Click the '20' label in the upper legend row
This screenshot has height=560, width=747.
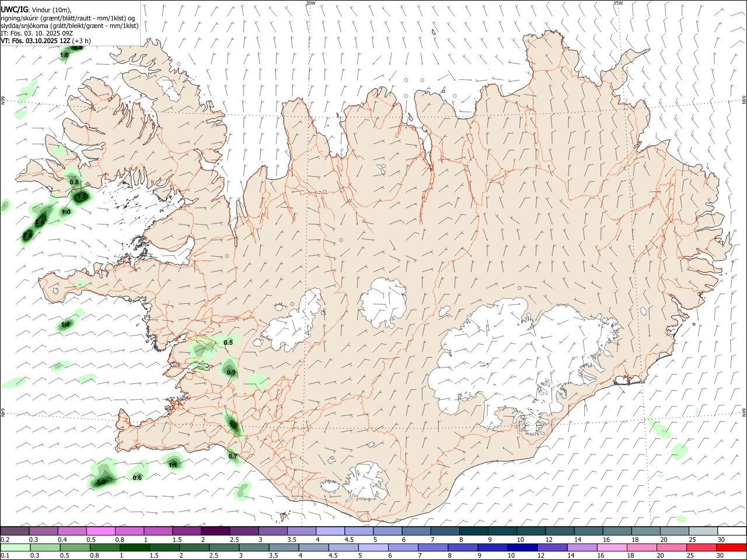pyautogui.click(x=664, y=540)
